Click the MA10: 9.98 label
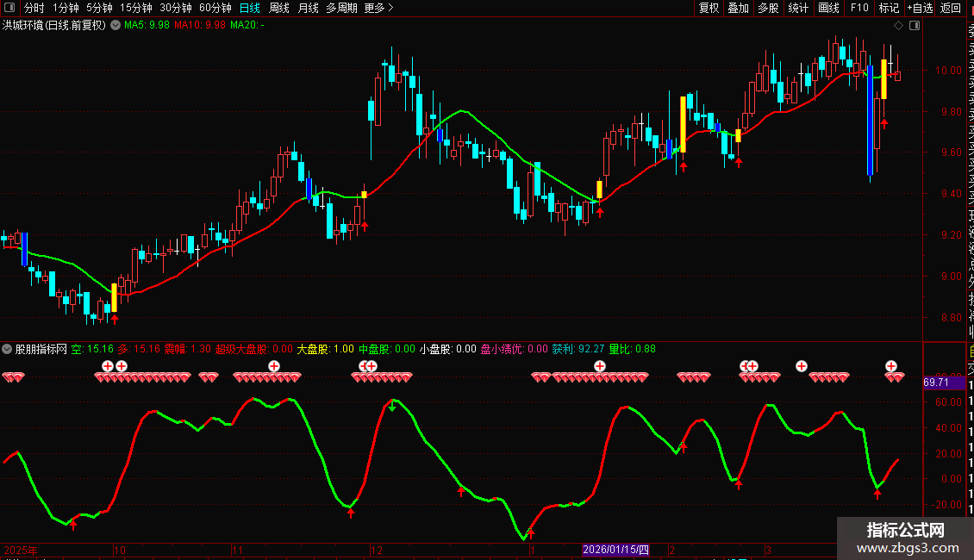 (x=200, y=26)
